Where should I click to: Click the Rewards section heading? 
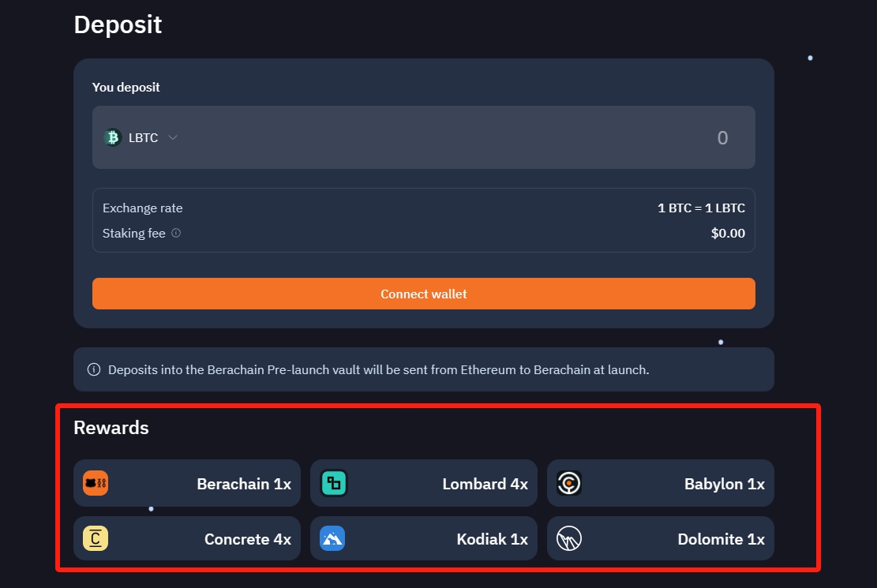tap(111, 428)
